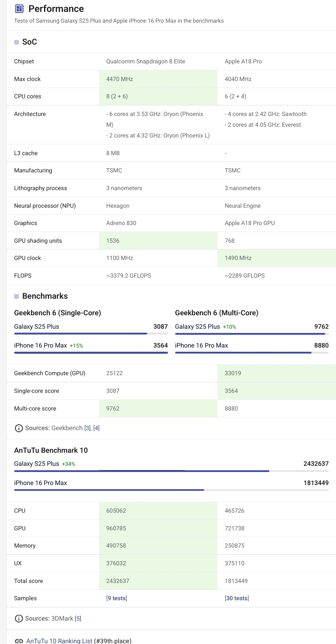Click the '2 cores at 4.32 GHz: Oryon (Phoenix L)' line
336x644 pixels.
point(158,136)
